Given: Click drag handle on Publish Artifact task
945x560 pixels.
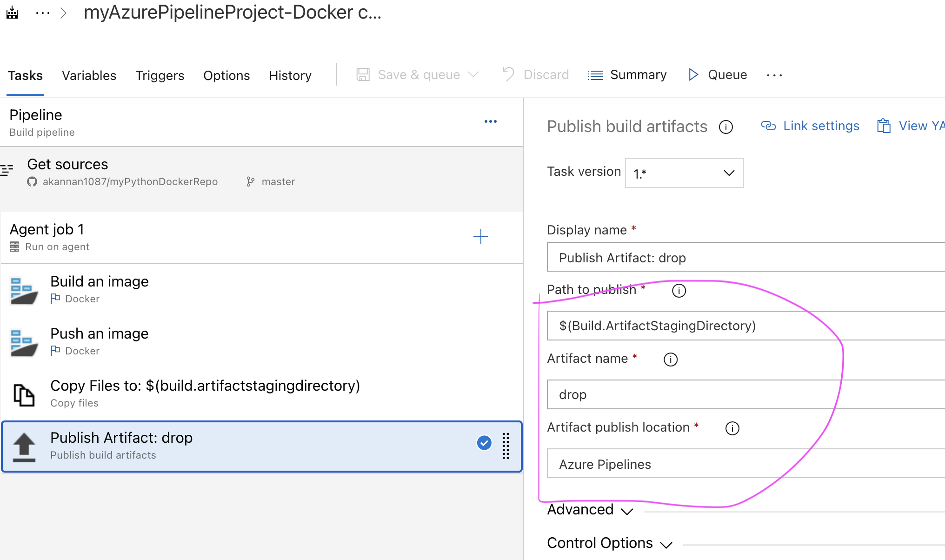Looking at the screenshot, I should pyautogui.click(x=506, y=446).
